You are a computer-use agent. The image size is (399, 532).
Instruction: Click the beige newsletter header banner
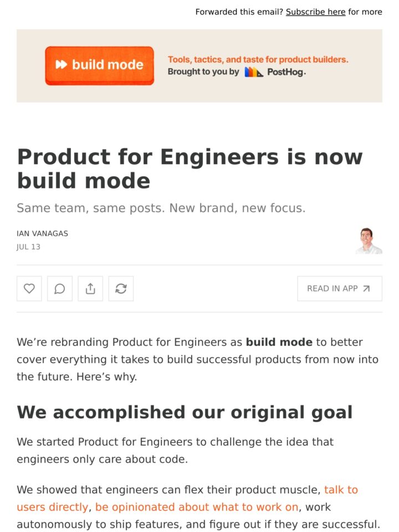point(199,66)
